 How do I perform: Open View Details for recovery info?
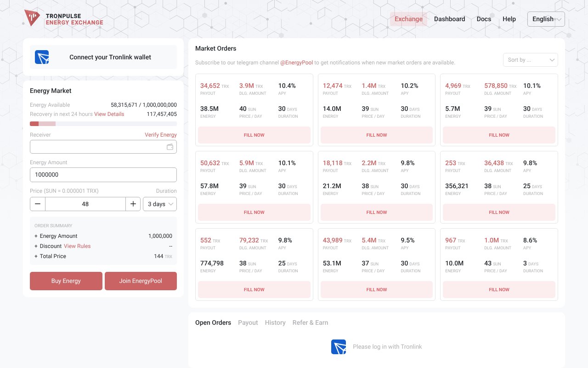(109, 114)
